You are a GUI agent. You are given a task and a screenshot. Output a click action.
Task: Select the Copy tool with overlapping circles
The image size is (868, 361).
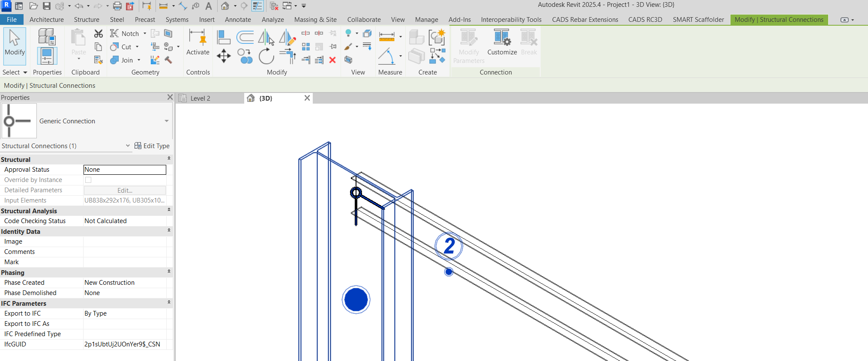coord(245,56)
